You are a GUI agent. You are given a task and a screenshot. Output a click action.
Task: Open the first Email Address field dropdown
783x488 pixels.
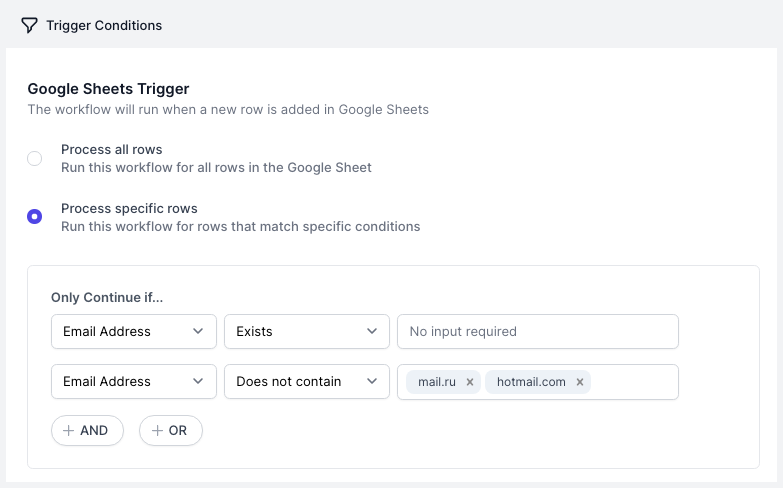tap(134, 332)
